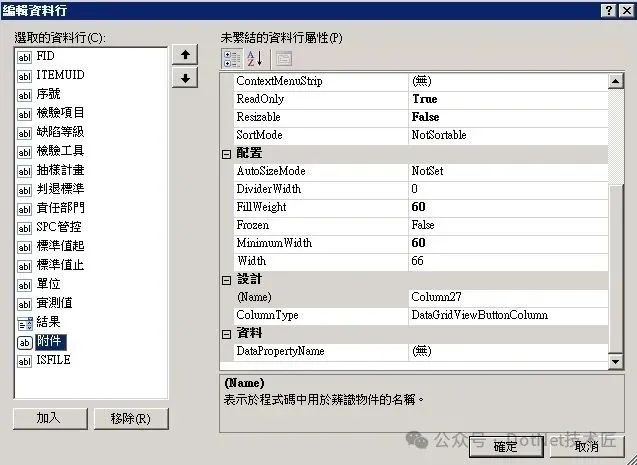Select the 序號 column entry
The image size is (637, 465).
tap(48, 94)
